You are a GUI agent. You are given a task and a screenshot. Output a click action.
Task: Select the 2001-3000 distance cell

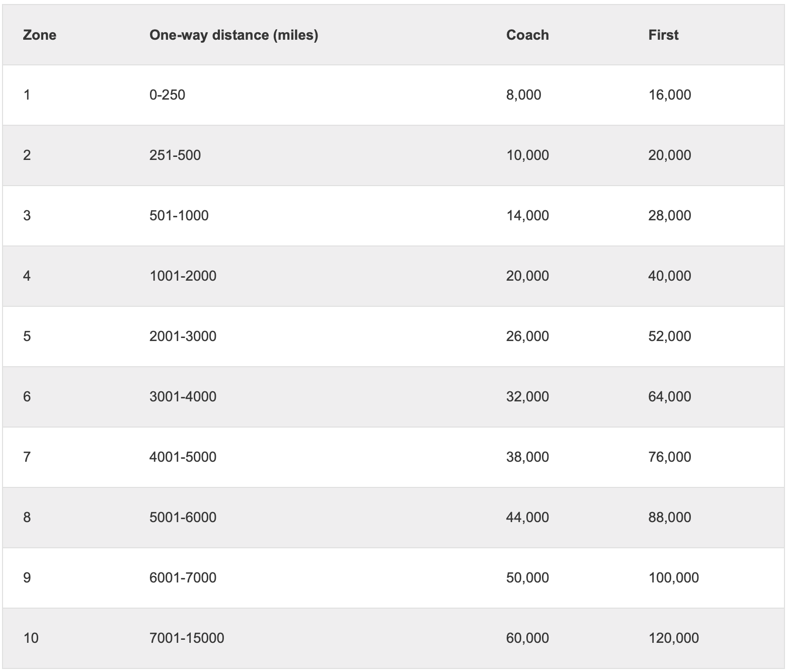coord(183,337)
